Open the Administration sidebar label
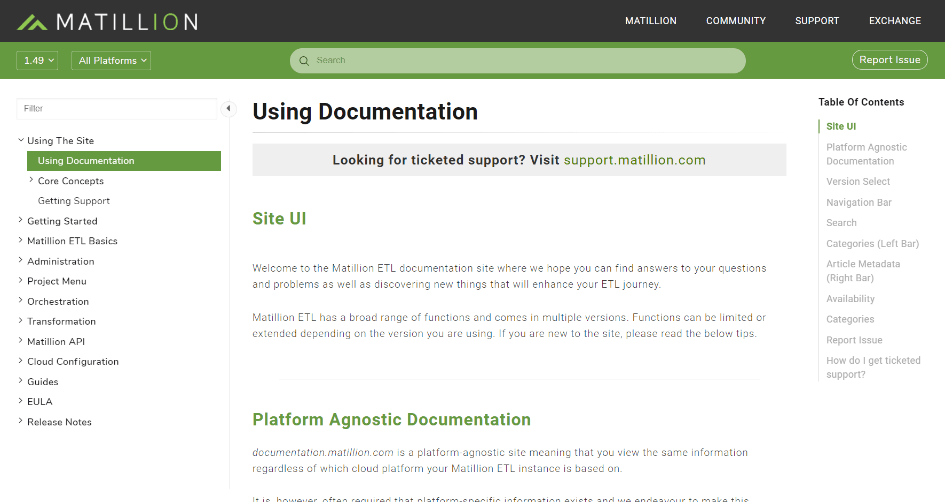Viewport: 945px width, 502px height. (61, 262)
